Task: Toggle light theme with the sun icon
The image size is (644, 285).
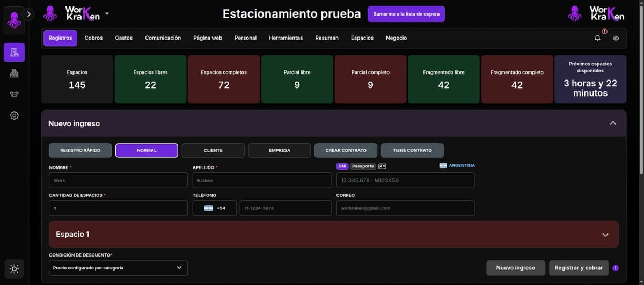Action: [x=14, y=269]
